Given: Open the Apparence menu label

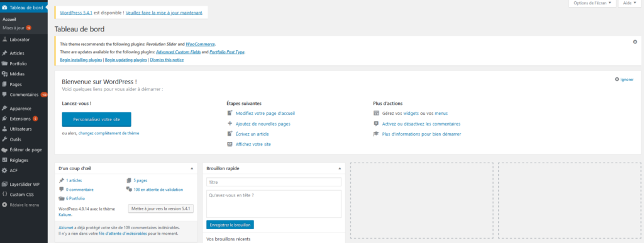Looking at the screenshot, I should tap(21, 109).
